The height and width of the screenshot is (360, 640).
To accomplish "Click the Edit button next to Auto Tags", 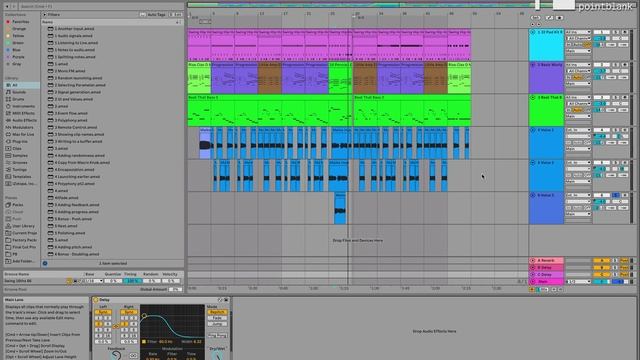I will [176, 15].
